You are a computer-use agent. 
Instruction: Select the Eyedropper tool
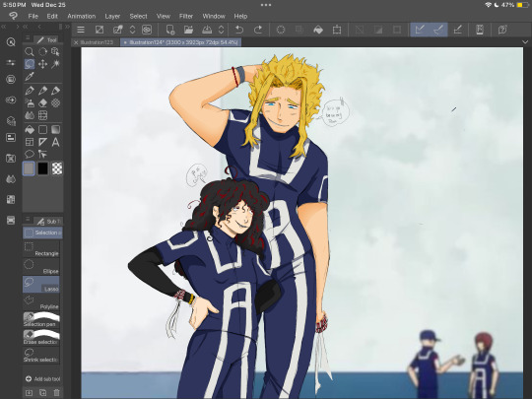[x=30, y=76]
